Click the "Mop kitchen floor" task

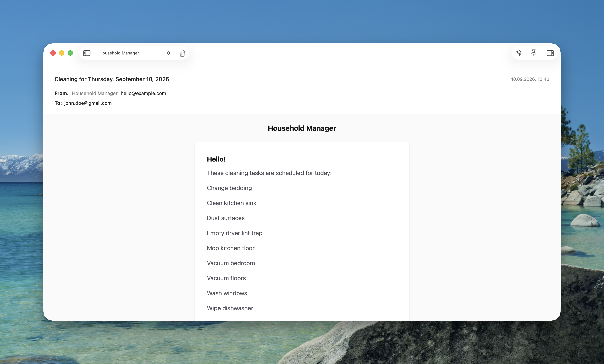[230, 248]
